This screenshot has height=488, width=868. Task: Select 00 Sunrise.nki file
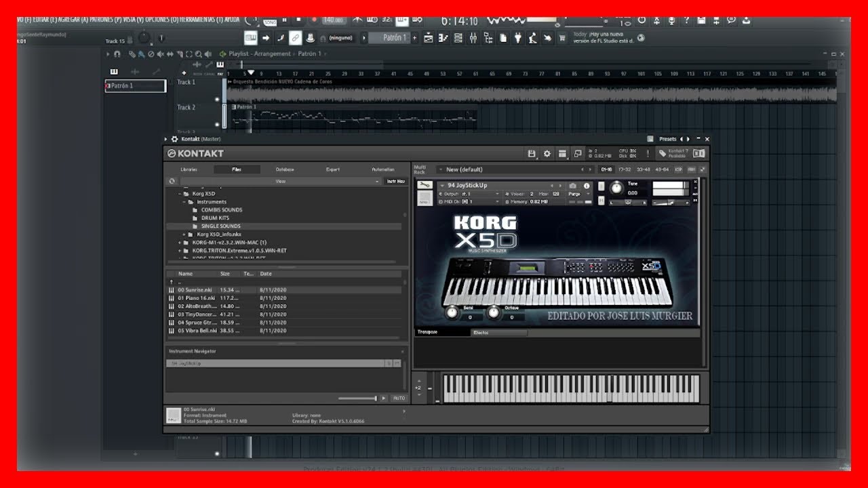click(x=285, y=290)
